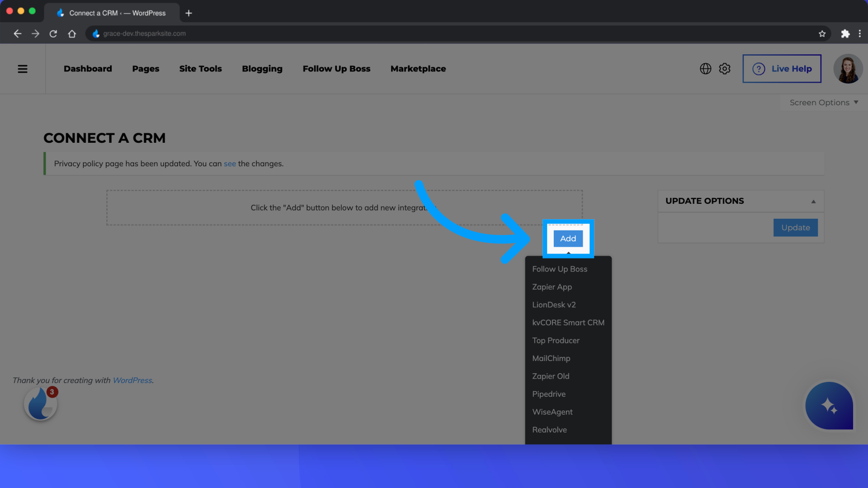
Task: Expand the UPDATE OPTIONS panel
Action: [813, 201]
